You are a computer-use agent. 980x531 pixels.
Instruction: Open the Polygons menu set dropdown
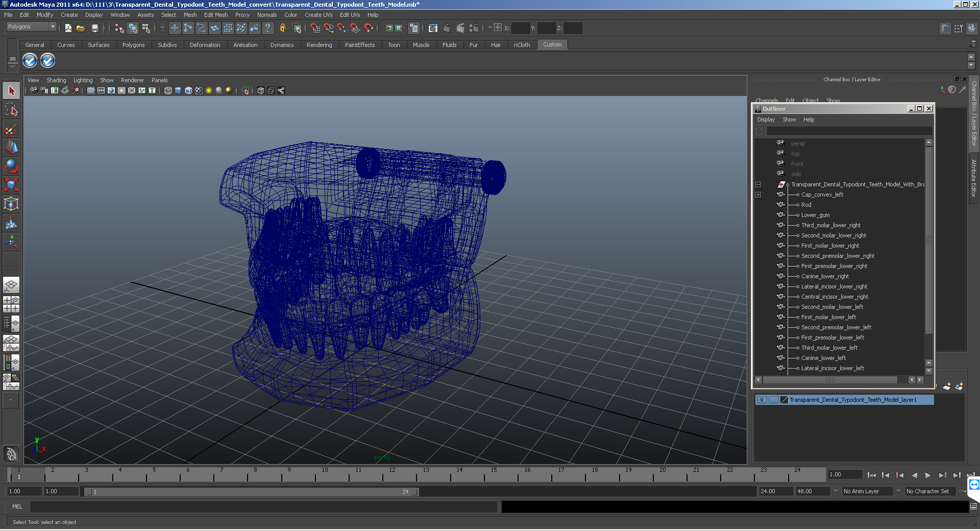pos(31,27)
